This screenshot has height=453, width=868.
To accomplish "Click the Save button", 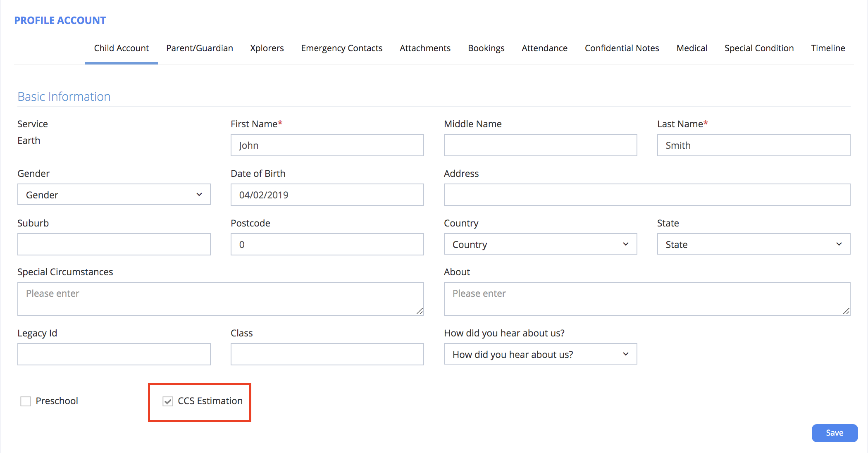I will click(835, 433).
